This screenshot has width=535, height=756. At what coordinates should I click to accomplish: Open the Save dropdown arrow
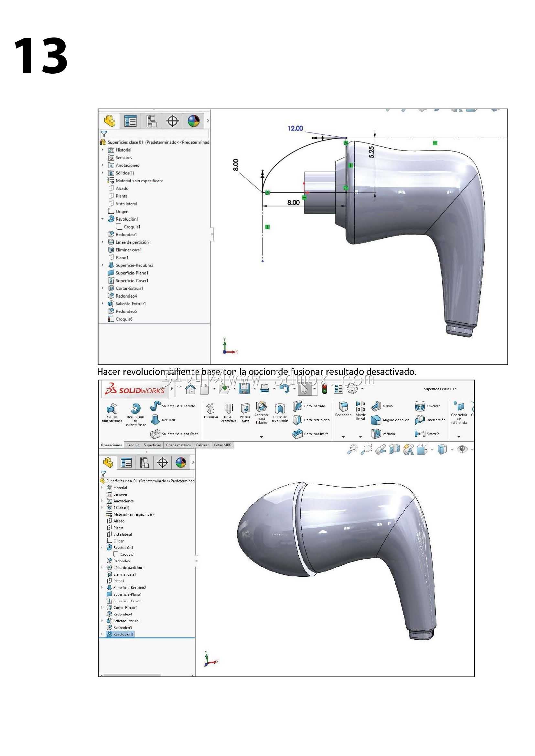coord(254,389)
